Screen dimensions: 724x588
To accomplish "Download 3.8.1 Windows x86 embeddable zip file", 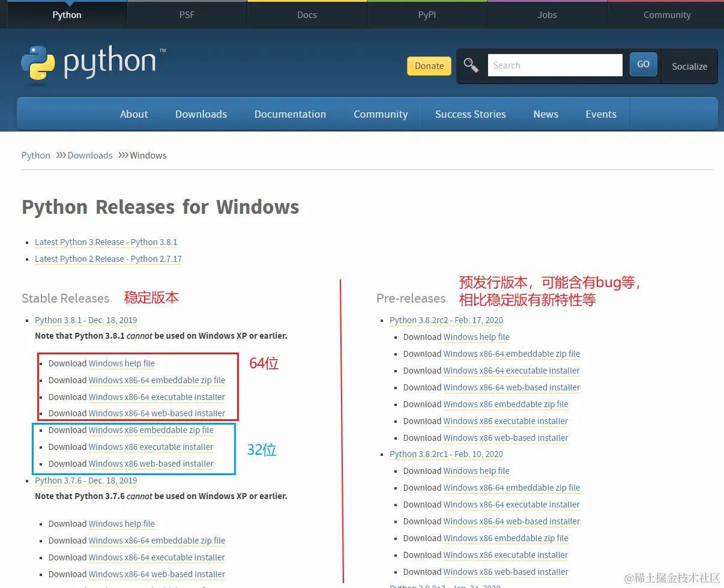I will point(151,430).
